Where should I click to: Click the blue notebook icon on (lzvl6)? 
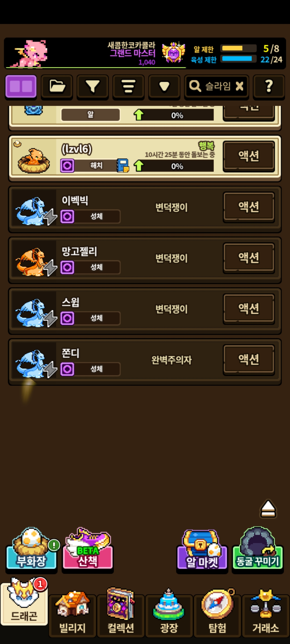click(123, 165)
